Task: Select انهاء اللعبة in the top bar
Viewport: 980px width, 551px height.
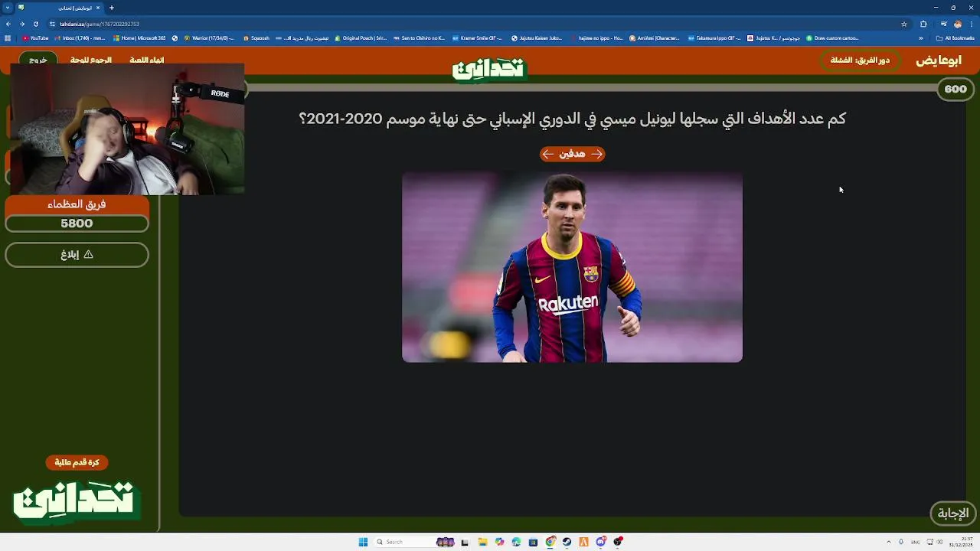Action: [x=147, y=60]
